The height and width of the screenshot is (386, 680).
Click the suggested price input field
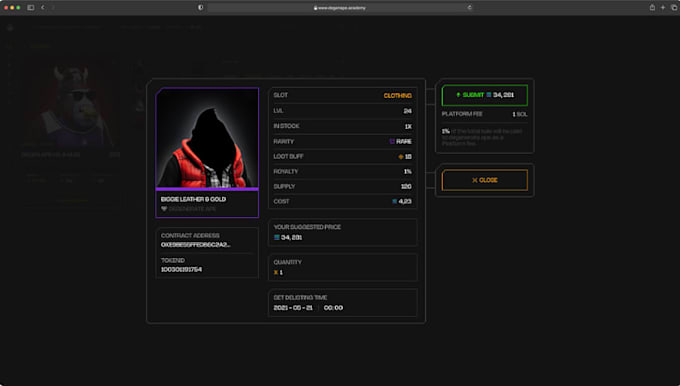click(343, 232)
